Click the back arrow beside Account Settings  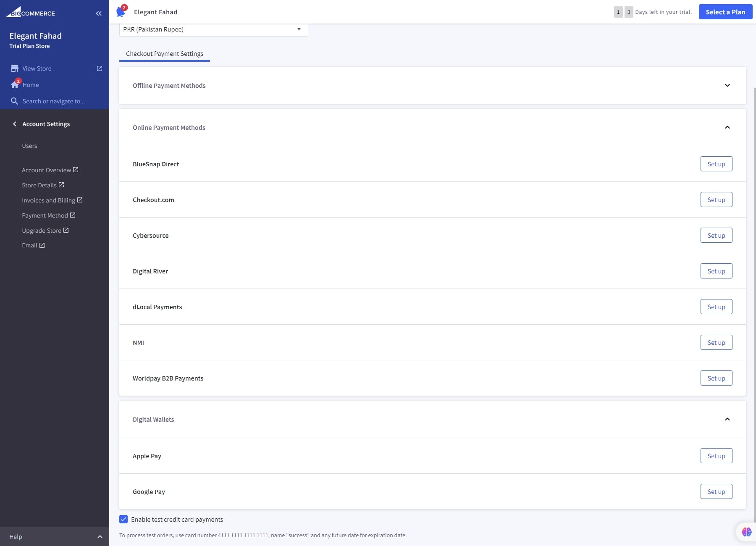coord(15,123)
